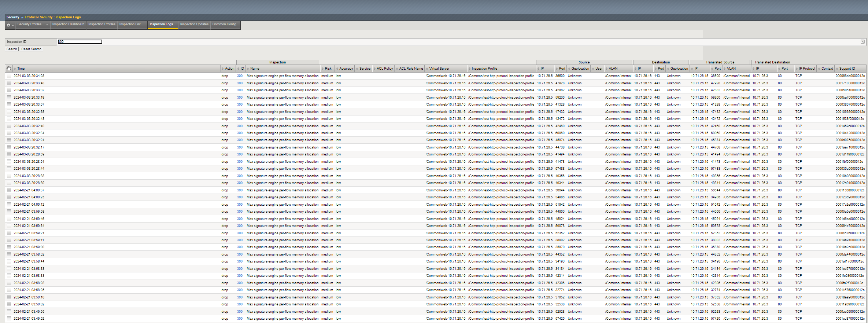Open ID 300 link in 04:00:37 row
Viewport: 868px width, 323px height.
pos(240,190)
